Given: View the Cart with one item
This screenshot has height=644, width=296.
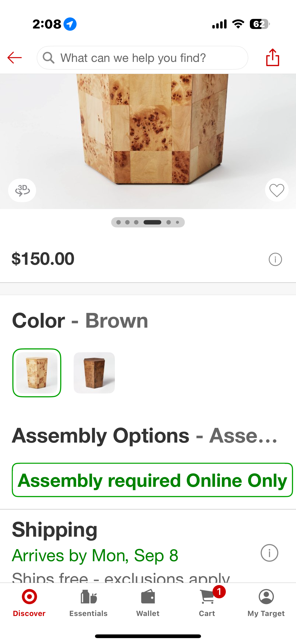Looking at the screenshot, I should pos(207,603).
